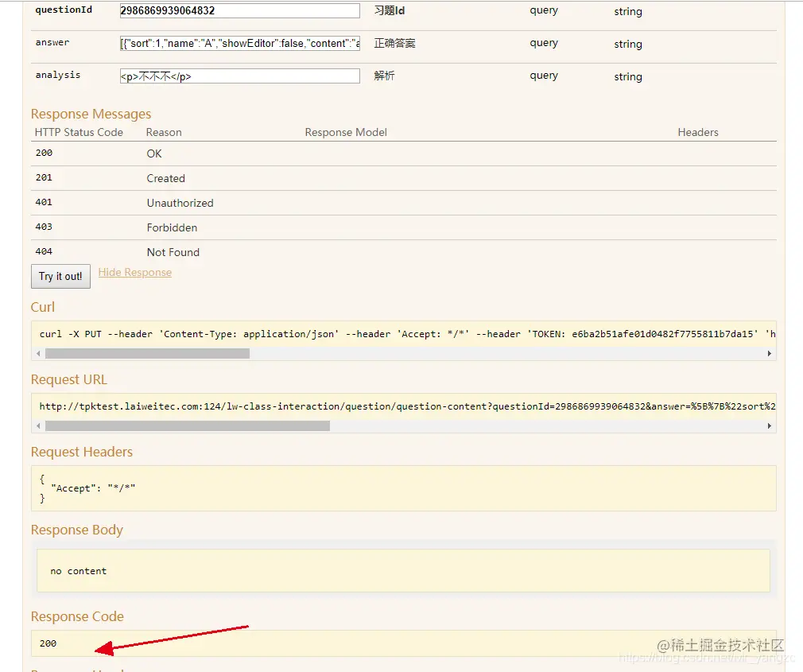The height and width of the screenshot is (672, 803).
Task: Click the Reason column header
Action: 164,132
